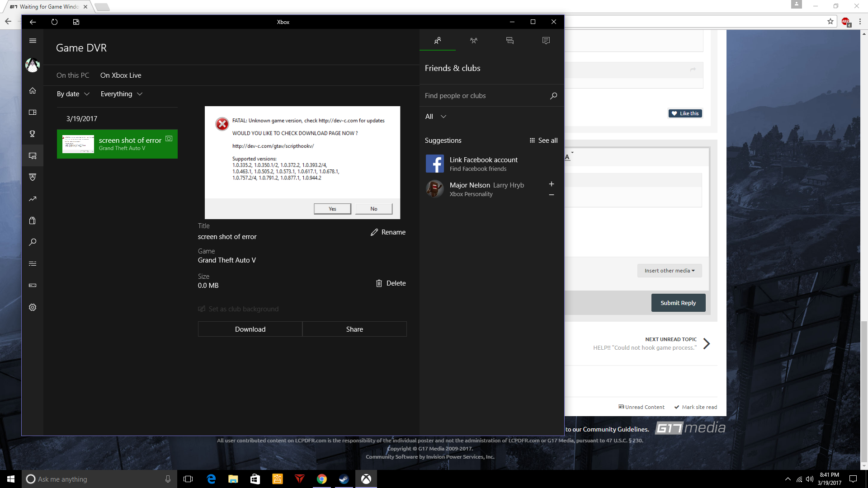Open the Xbox hamburger menu
This screenshot has height=488, width=868.
[33, 41]
